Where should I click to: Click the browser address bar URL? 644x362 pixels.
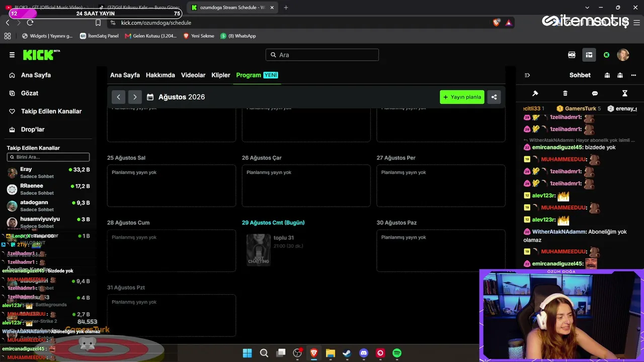coord(156,23)
